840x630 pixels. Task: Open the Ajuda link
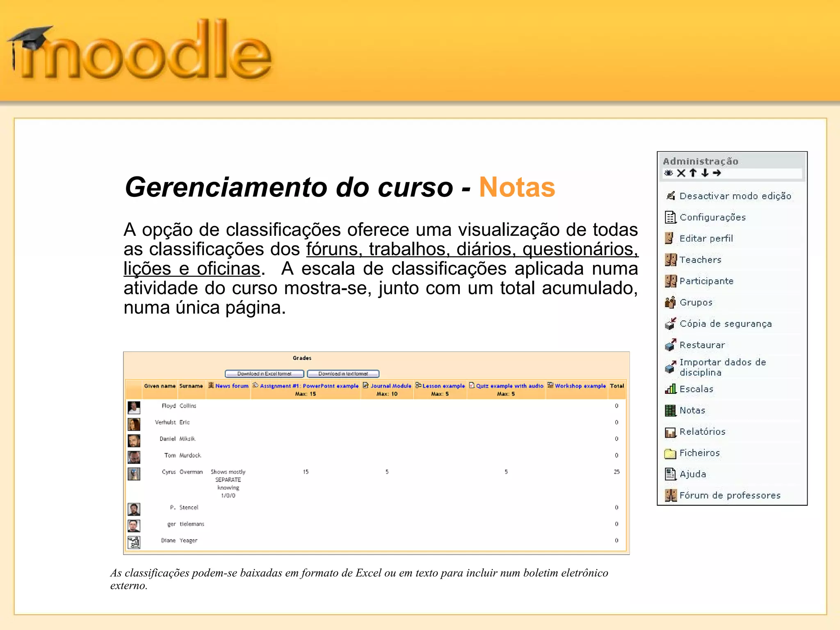pos(693,474)
